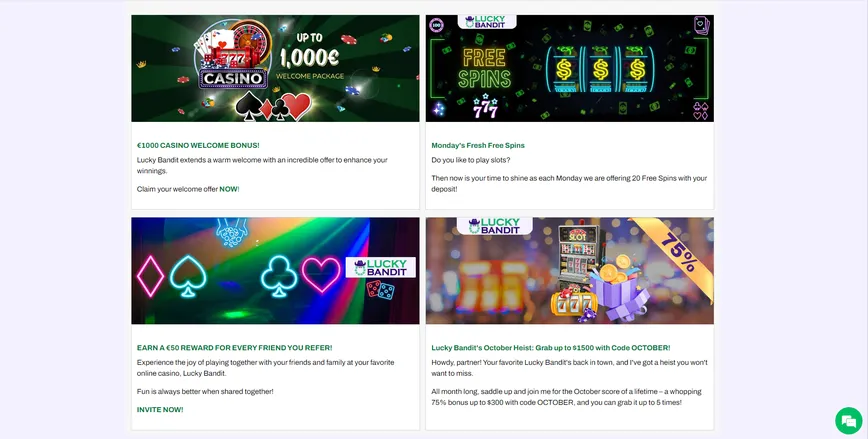The width and height of the screenshot is (868, 439).
Task: Click the neon pink diamond symbol
Action: pos(150,276)
